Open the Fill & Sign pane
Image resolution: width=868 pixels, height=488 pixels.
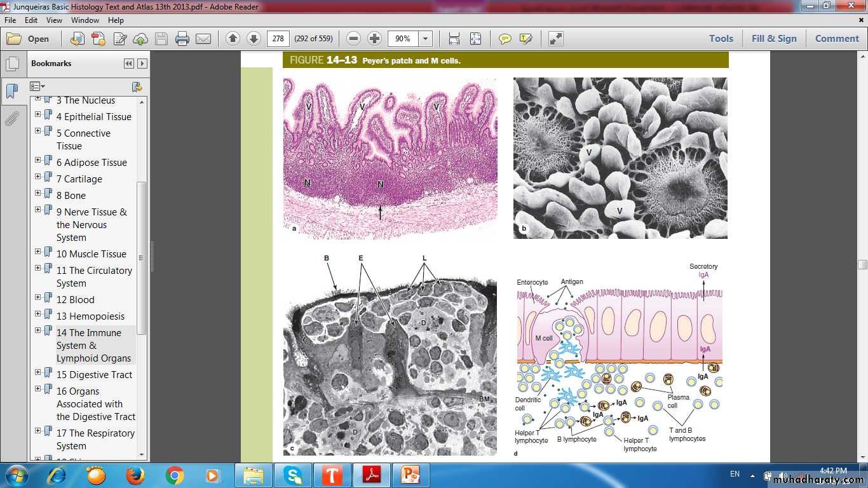[773, 39]
